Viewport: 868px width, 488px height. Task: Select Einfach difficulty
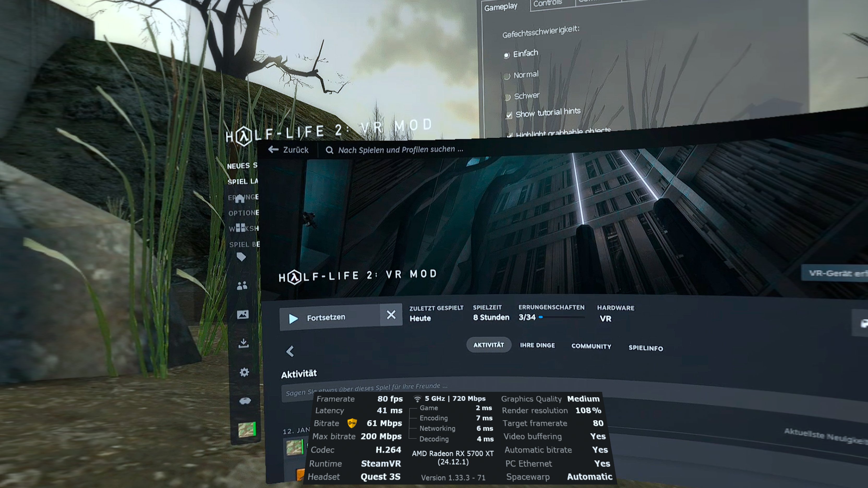click(x=507, y=55)
